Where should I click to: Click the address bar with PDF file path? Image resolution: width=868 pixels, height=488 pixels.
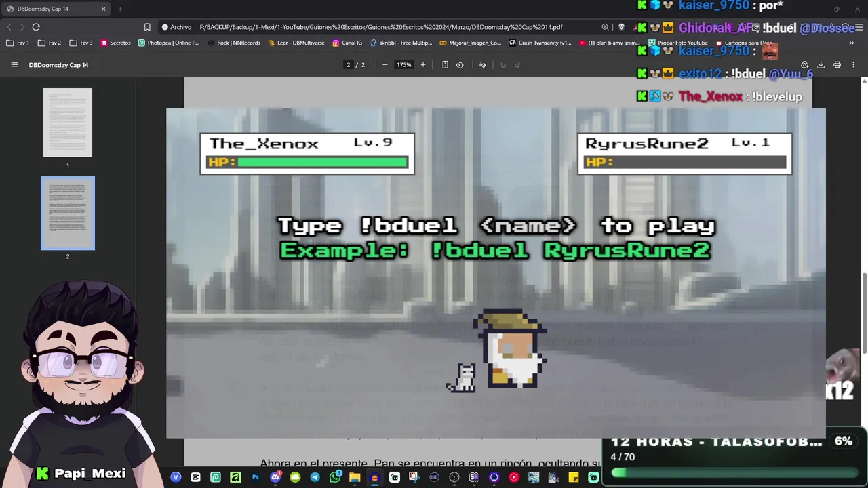point(381,27)
